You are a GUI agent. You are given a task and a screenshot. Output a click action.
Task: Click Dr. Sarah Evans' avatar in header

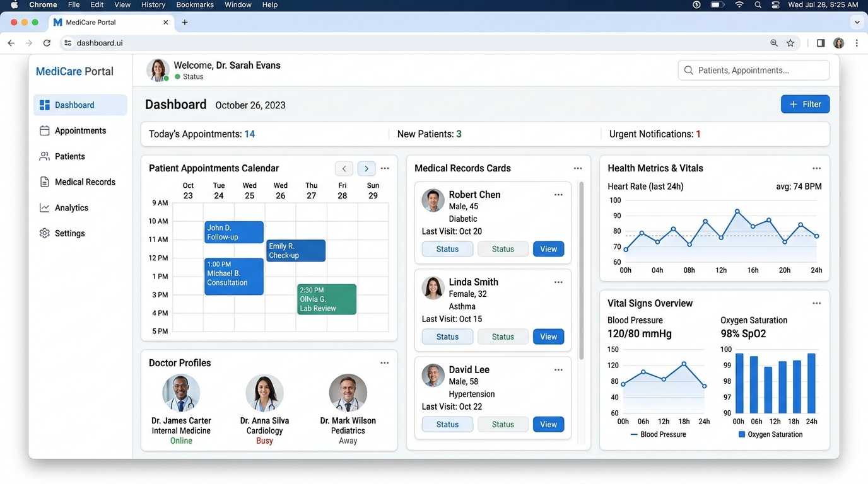158,70
